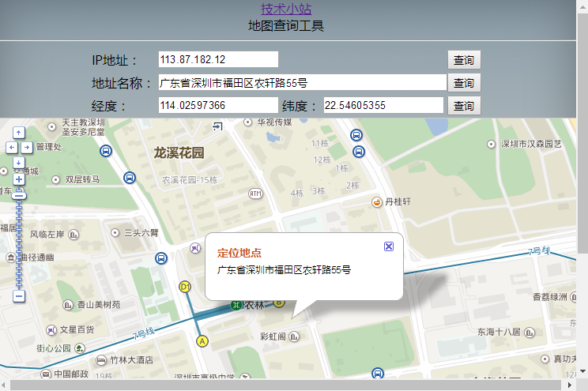The width and height of the screenshot is (588, 391).
Task: Click the 双层转马 point marker
Action: pos(55,180)
